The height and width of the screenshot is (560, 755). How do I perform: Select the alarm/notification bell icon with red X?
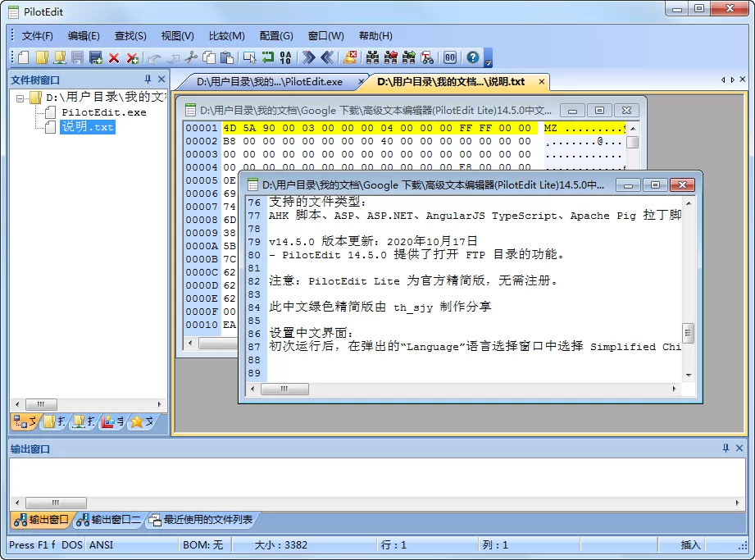[x=348, y=57]
